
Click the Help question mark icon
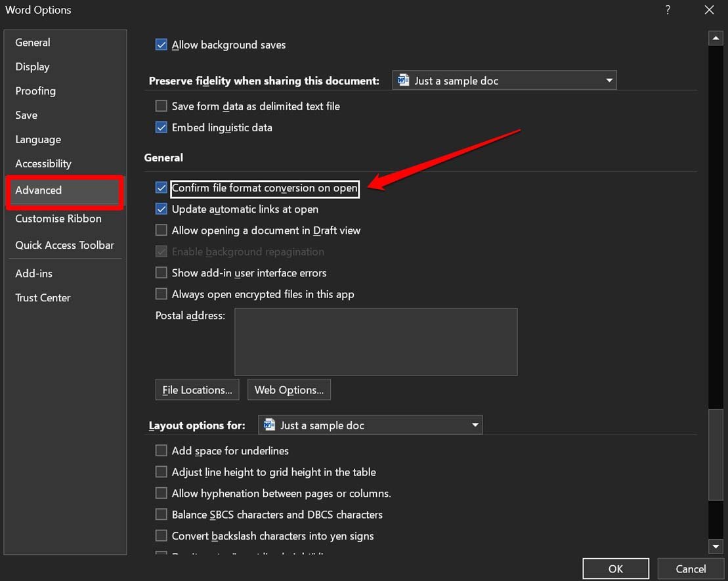(667, 10)
